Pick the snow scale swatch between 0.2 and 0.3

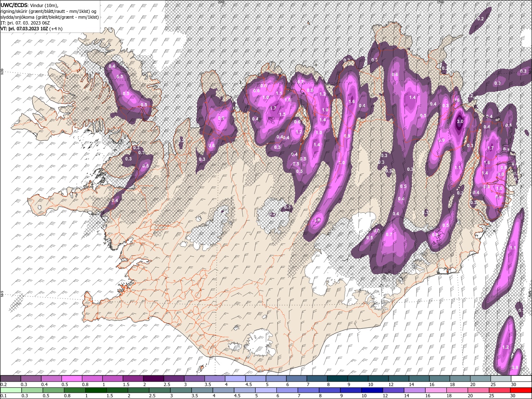click(x=10, y=379)
